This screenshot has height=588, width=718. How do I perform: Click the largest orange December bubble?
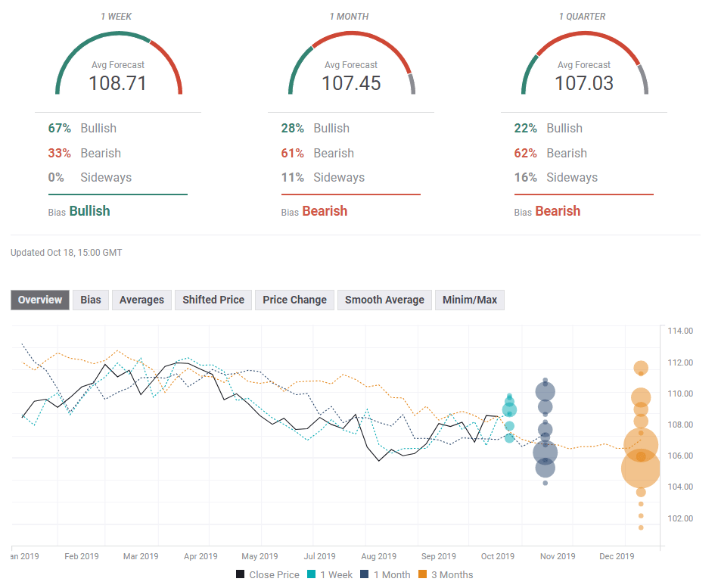tap(639, 469)
